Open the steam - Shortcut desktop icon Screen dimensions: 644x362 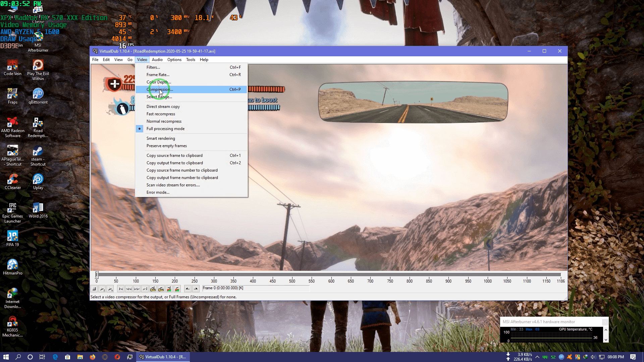tap(38, 155)
